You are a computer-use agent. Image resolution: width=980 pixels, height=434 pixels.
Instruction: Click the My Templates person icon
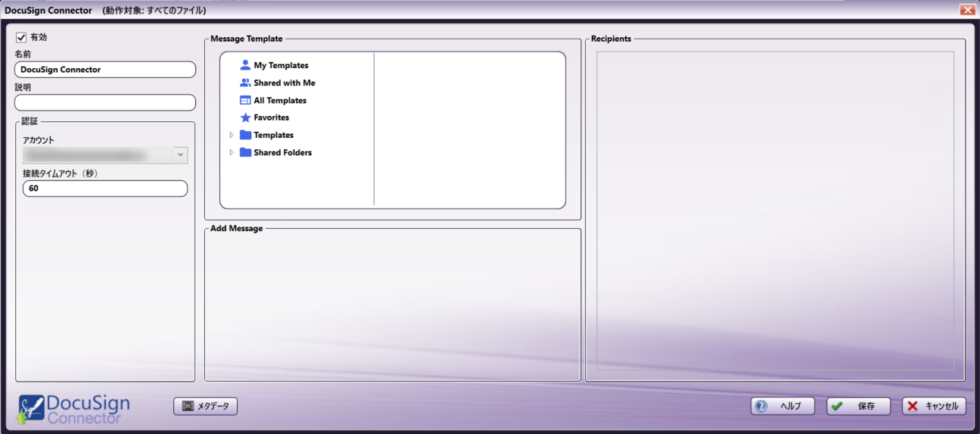pyautogui.click(x=245, y=65)
